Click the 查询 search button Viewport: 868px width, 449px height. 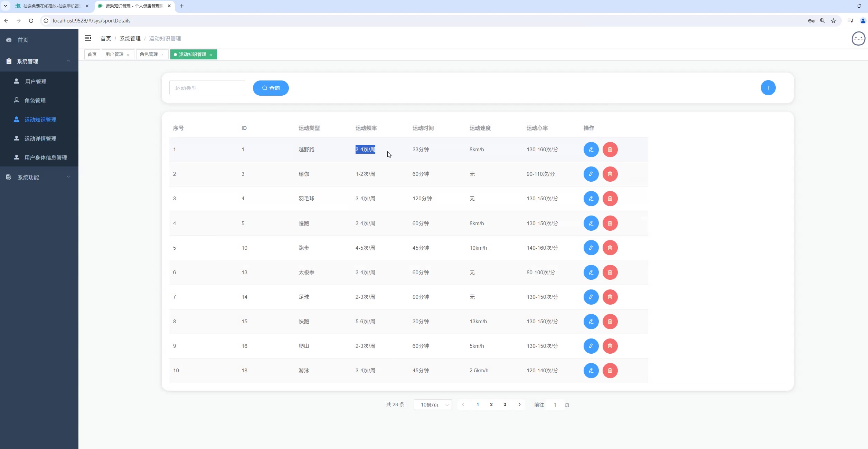pos(271,88)
